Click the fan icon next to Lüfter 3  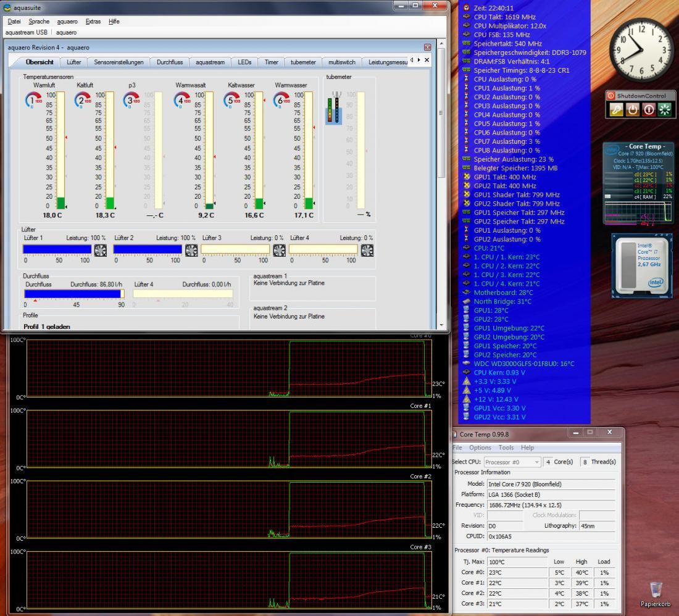pyautogui.click(x=279, y=250)
